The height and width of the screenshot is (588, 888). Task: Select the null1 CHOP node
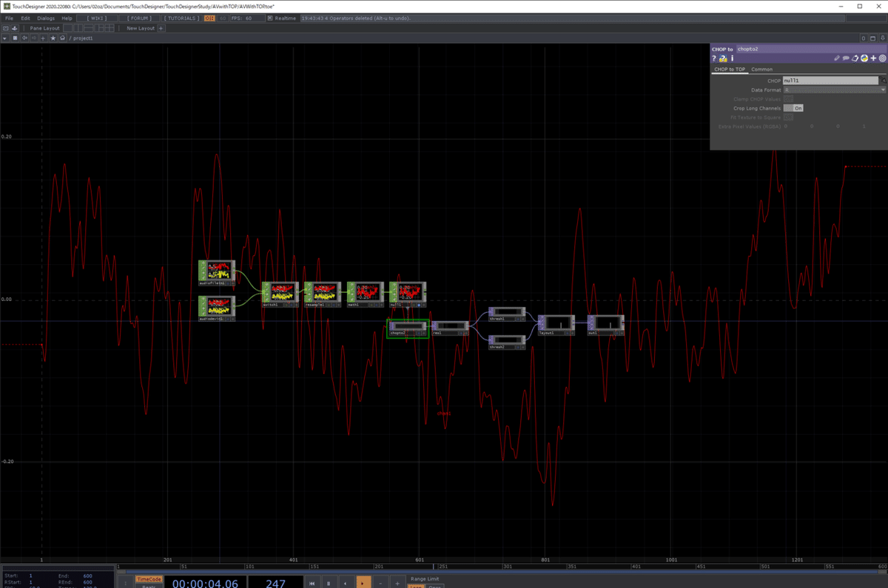(x=408, y=294)
